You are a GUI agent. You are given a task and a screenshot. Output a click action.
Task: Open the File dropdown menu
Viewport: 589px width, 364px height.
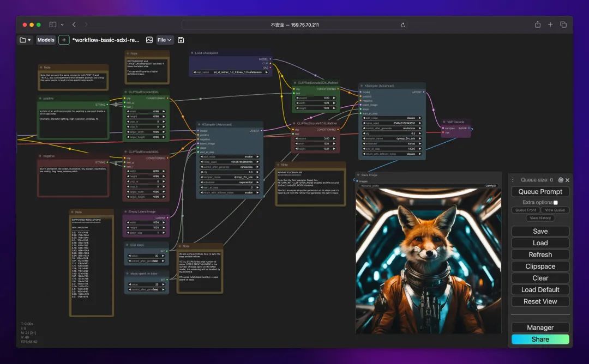tap(165, 40)
